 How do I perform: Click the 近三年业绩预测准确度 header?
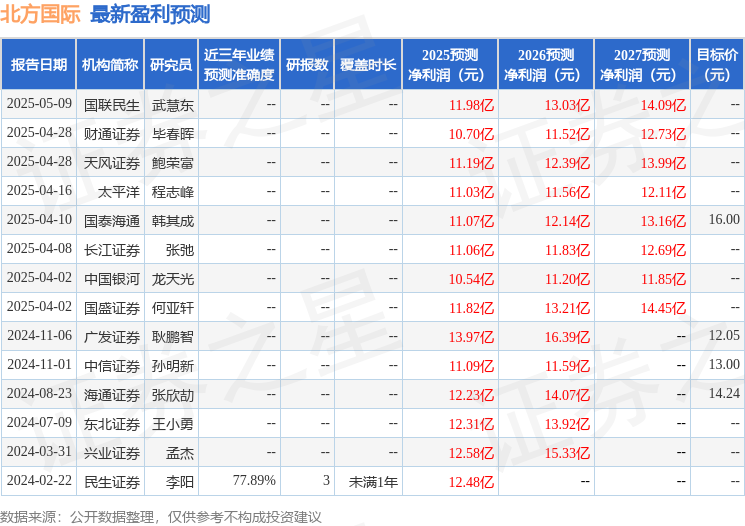point(239,65)
